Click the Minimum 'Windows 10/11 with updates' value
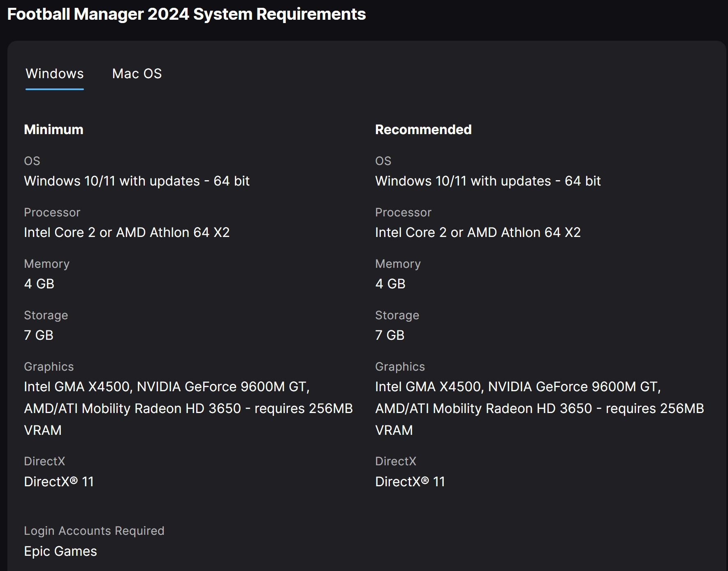Screen dimensions: 728x571 point(137,181)
